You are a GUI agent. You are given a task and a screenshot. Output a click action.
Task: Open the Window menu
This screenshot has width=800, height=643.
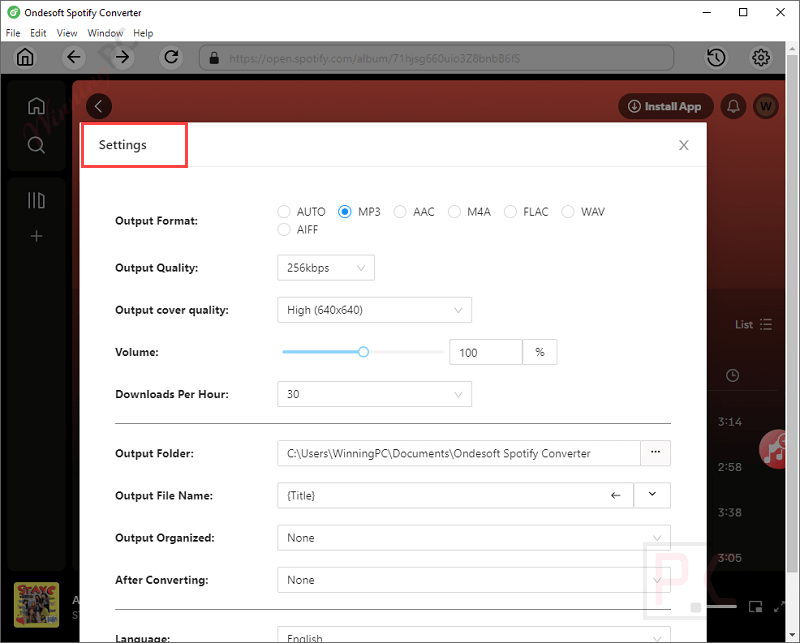(105, 33)
